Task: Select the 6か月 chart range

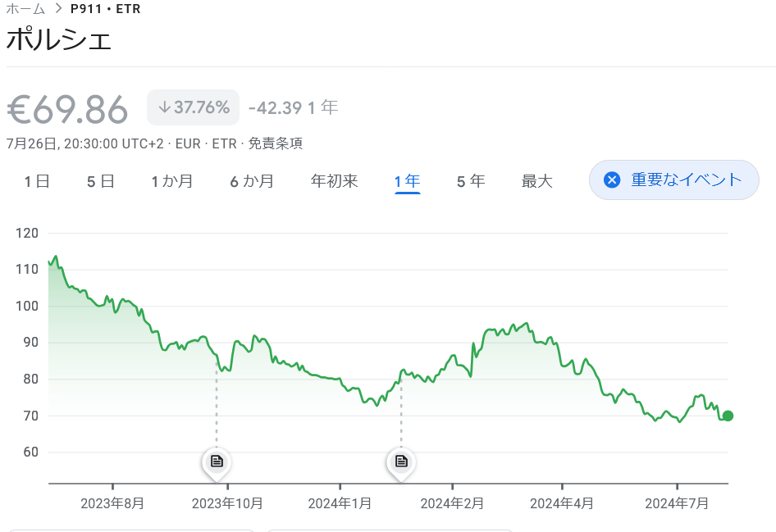Action: (x=252, y=181)
